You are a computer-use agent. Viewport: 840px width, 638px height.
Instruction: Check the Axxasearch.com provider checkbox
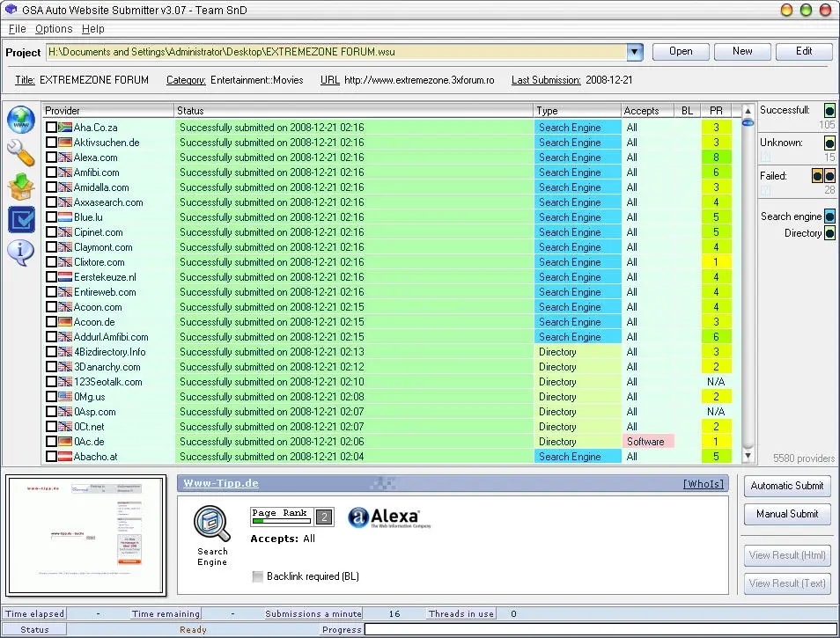pos(51,202)
